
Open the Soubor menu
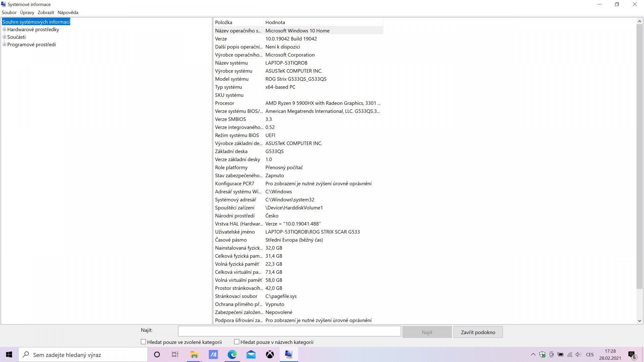(x=9, y=12)
